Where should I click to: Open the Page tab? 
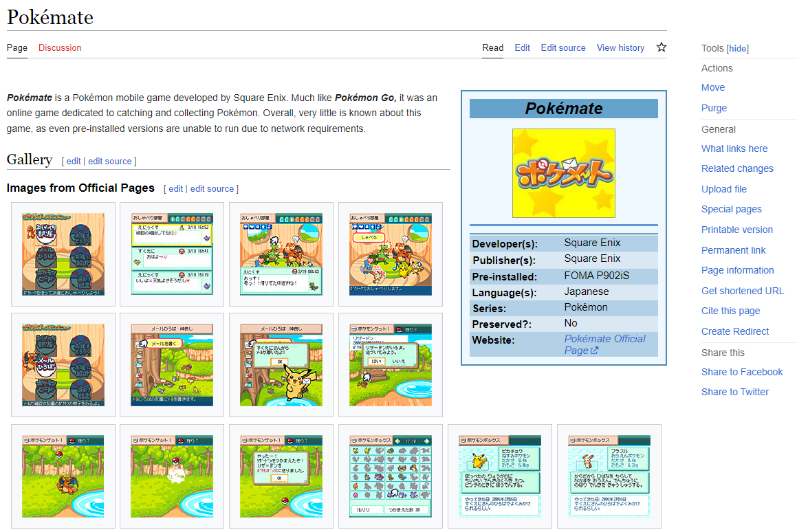[17, 48]
